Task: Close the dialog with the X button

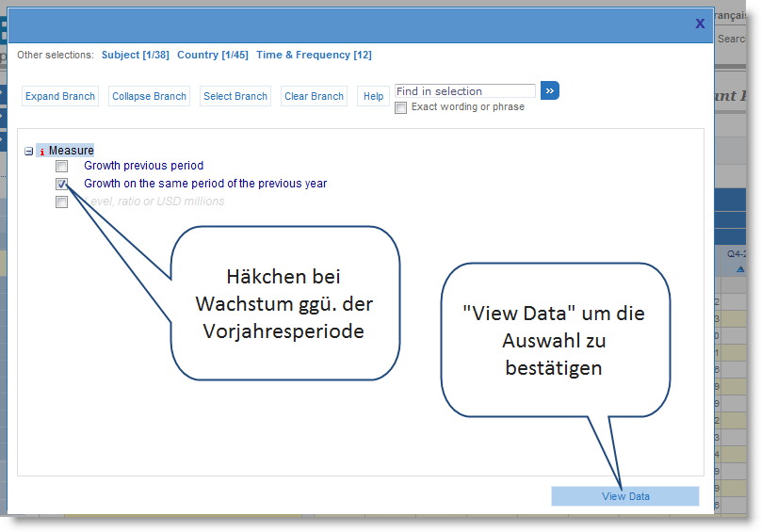Action: coord(700,24)
